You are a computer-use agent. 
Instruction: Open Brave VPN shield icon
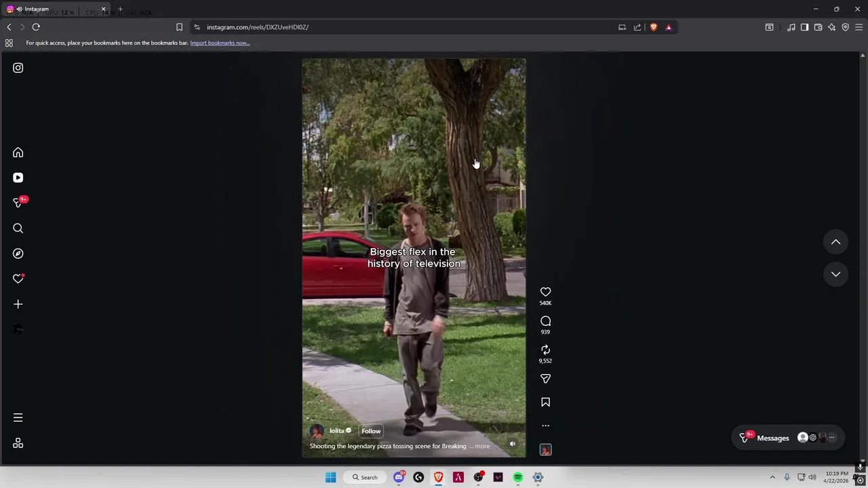click(845, 27)
